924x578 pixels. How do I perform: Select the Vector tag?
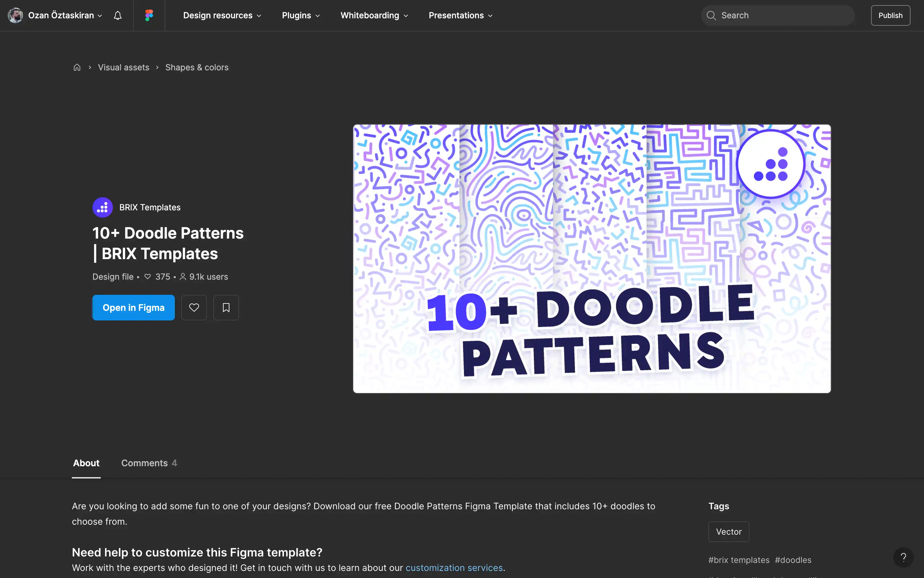point(729,532)
